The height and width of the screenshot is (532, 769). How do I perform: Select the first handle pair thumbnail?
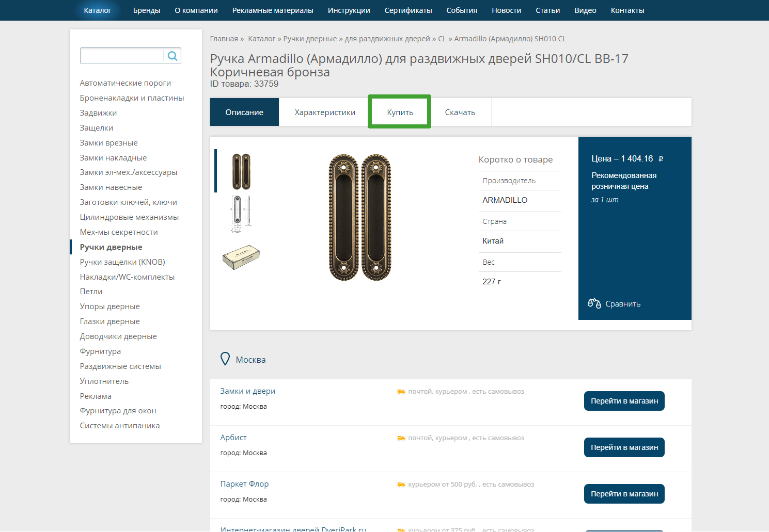click(241, 171)
